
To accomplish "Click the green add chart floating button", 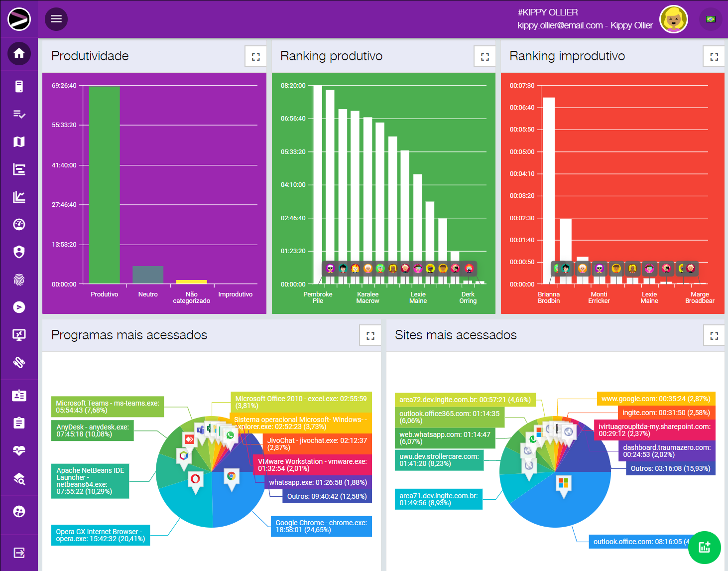I will (704, 547).
